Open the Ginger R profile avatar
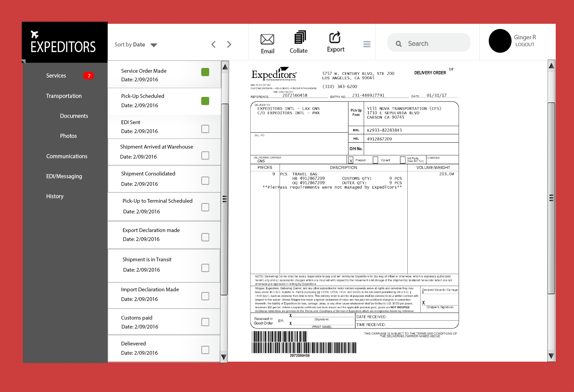The width and height of the screenshot is (574, 392). 500,41
